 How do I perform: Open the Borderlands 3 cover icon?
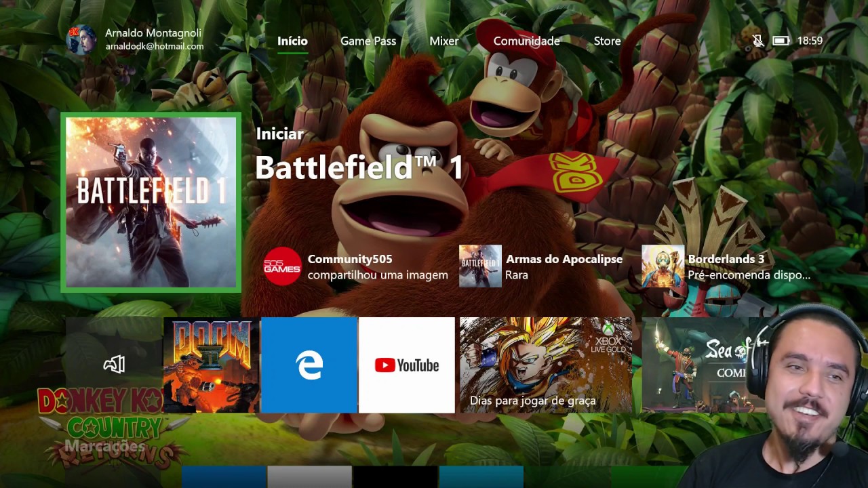(663, 266)
